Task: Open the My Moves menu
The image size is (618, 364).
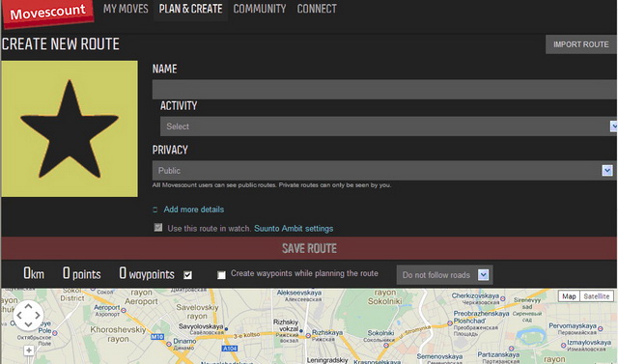Action: click(x=126, y=9)
